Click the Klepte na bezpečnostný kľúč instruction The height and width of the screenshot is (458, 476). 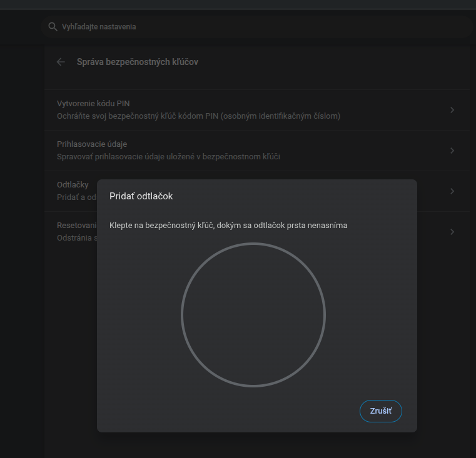(228, 225)
